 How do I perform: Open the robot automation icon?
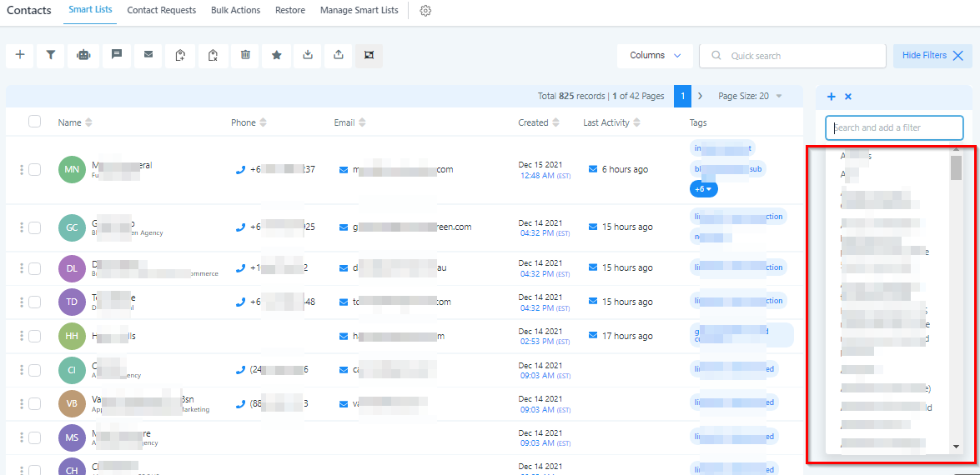83,55
